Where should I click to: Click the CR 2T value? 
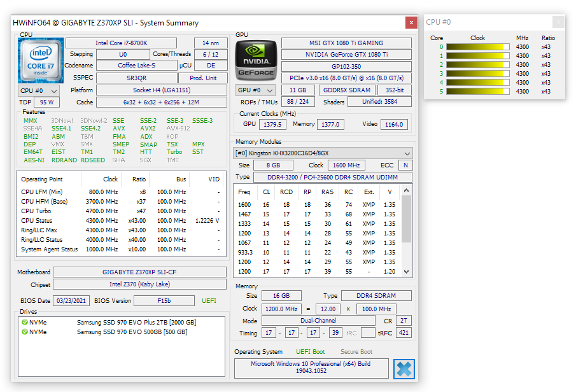pyautogui.click(x=404, y=321)
